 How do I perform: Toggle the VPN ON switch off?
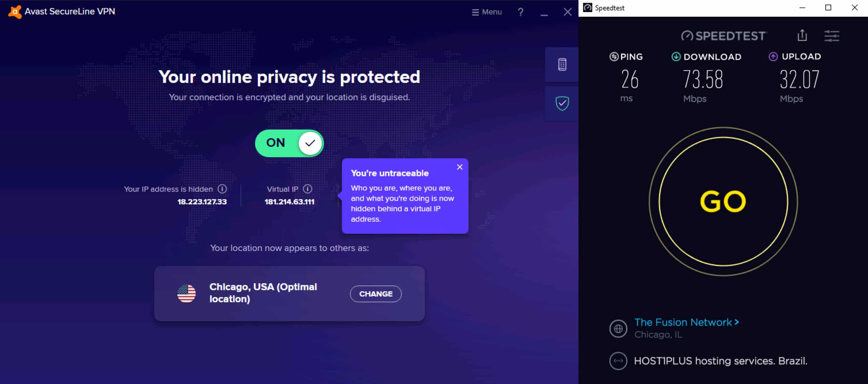point(289,143)
